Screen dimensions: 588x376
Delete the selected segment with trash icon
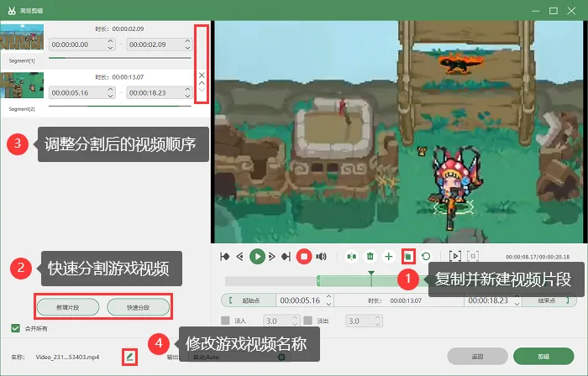pos(370,257)
